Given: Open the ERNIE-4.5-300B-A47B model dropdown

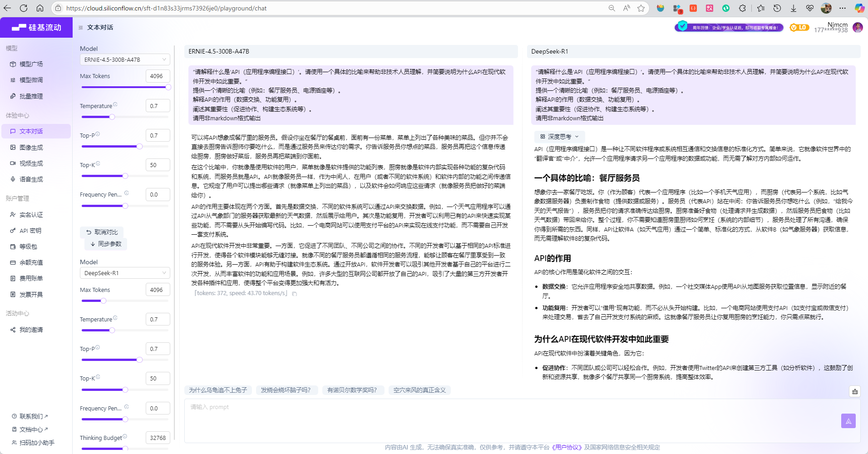Looking at the screenshot, I should 125,59.
